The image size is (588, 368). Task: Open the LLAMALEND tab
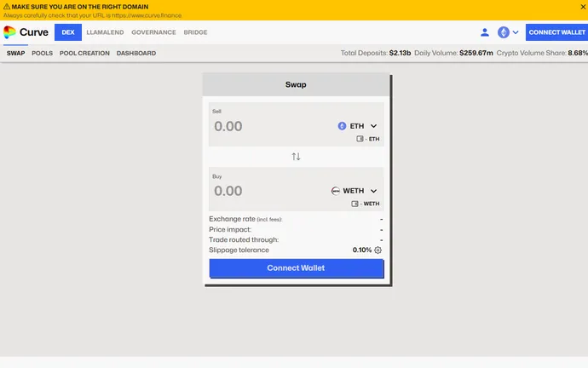[x=105, y=32]
